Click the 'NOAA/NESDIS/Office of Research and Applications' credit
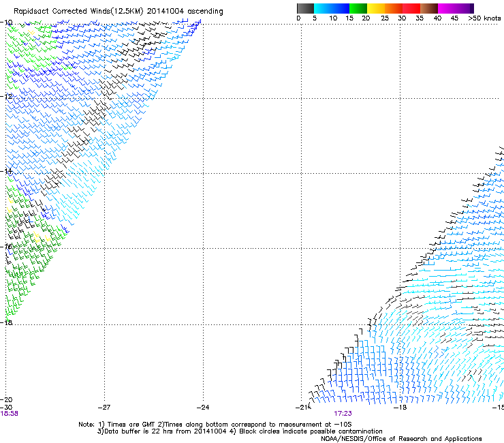The height and width of the screenshot is (443, 504). (401, 439)
